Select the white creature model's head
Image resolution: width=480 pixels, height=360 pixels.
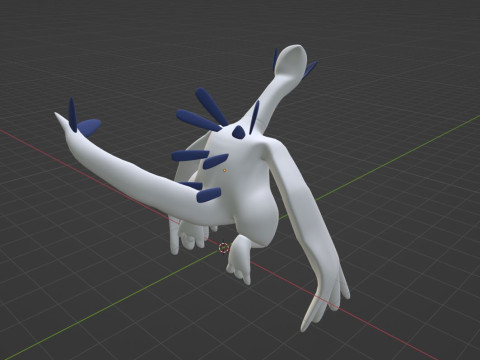292,62
